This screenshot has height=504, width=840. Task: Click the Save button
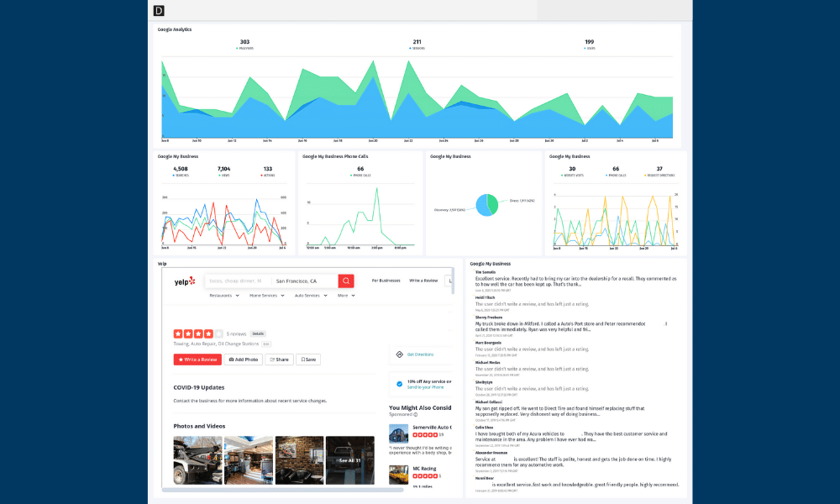coord(308,360)
